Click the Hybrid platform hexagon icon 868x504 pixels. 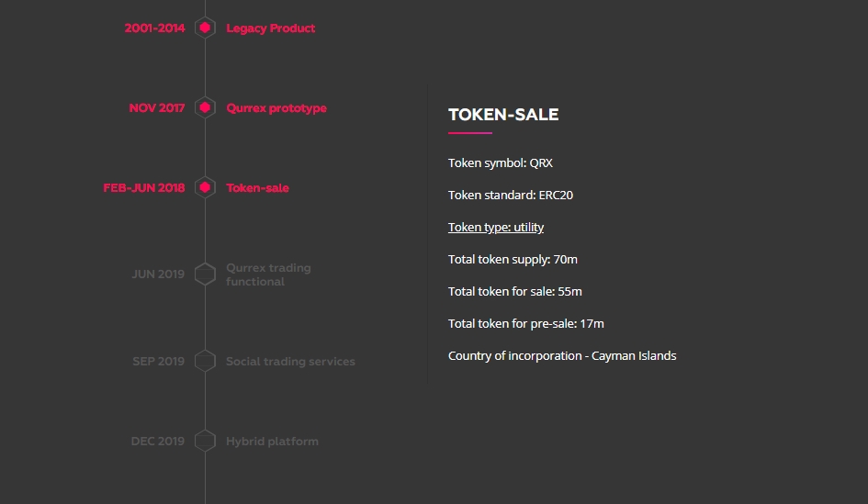coord(205,442)
